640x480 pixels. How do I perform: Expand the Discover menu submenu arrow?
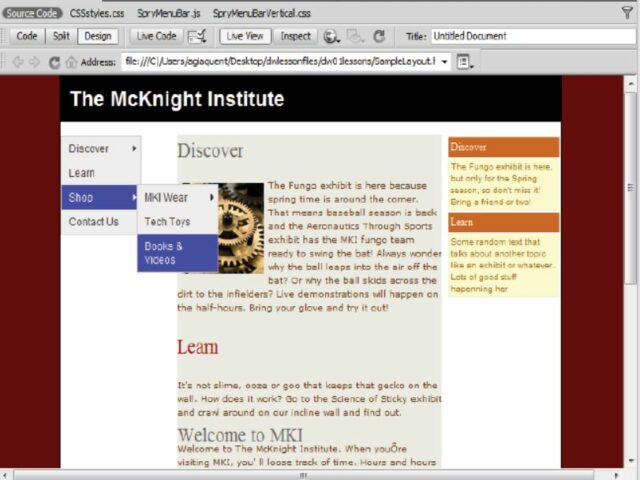(x=134, y=149)
